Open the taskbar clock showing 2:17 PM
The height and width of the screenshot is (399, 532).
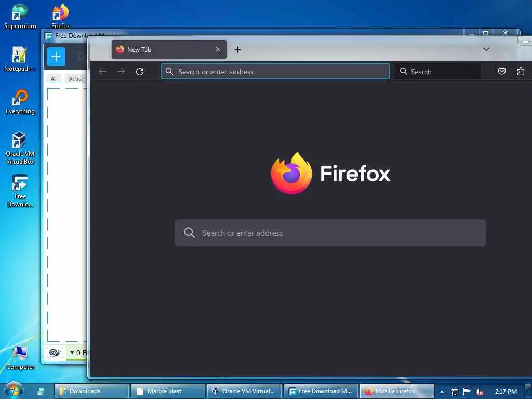pos(506,392)
